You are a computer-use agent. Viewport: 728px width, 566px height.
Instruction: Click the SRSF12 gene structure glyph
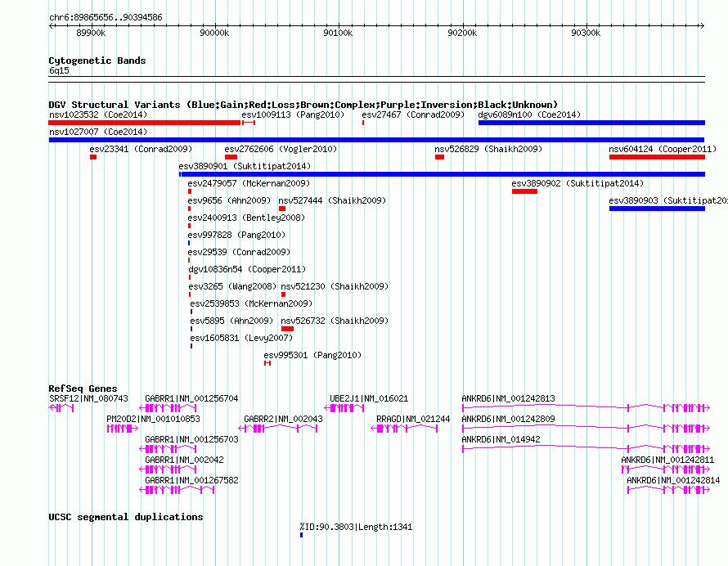[x=61, y=408]
